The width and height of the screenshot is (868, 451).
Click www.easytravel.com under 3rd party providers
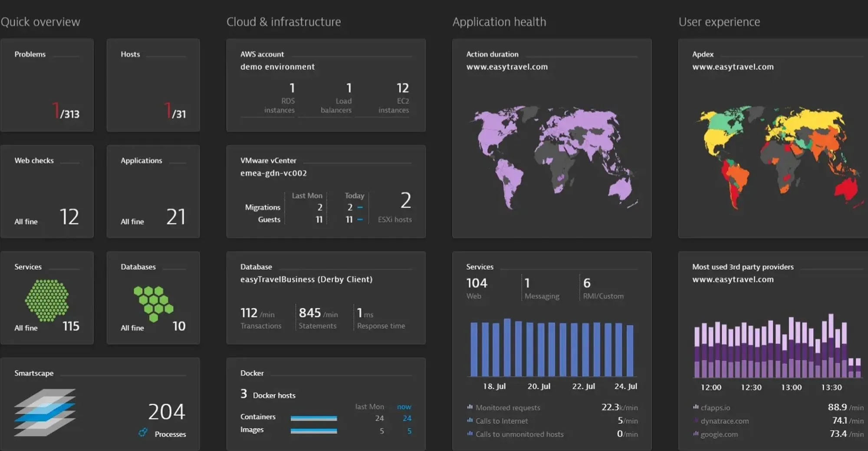click(733, 279)
